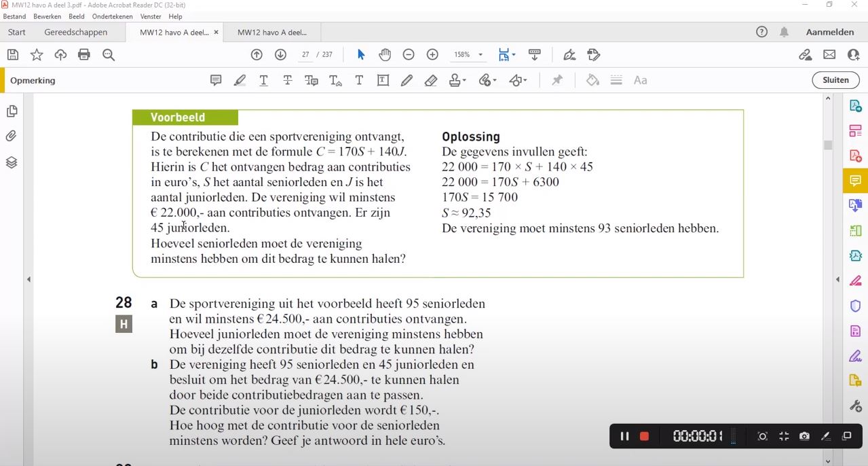Select the underline text tool
868x466 pixels.
pos(263,80)
